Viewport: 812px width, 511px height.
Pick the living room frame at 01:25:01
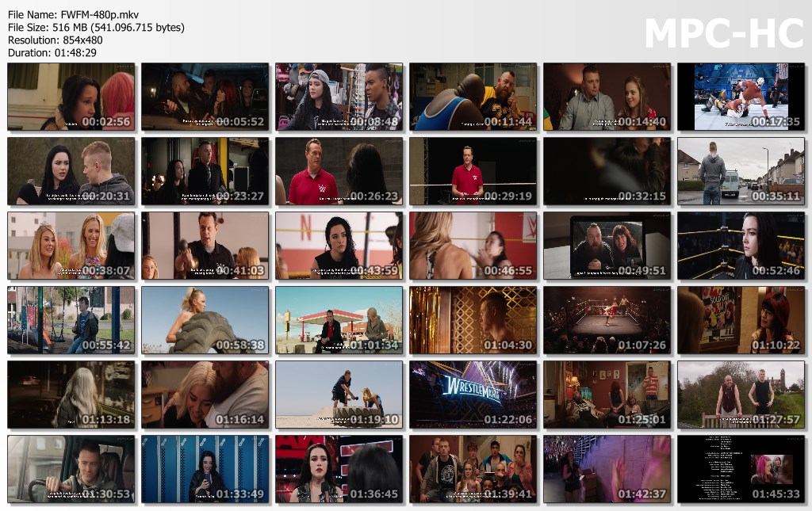607,395
